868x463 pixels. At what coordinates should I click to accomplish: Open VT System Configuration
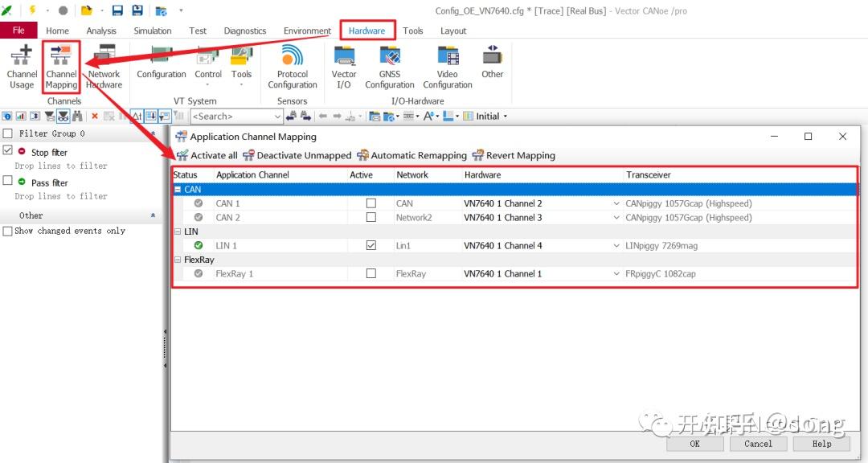point(161,64)
